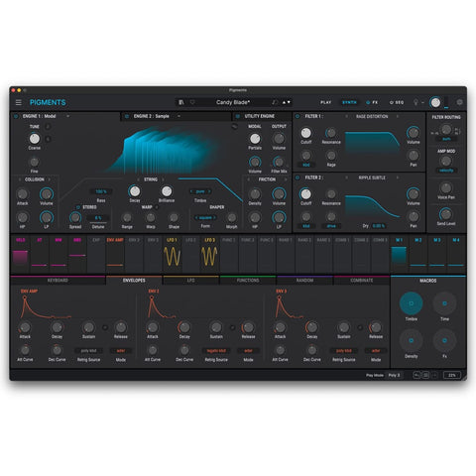Click the Timbre macro knob
The image size is (476, 476).
[411, 303]
